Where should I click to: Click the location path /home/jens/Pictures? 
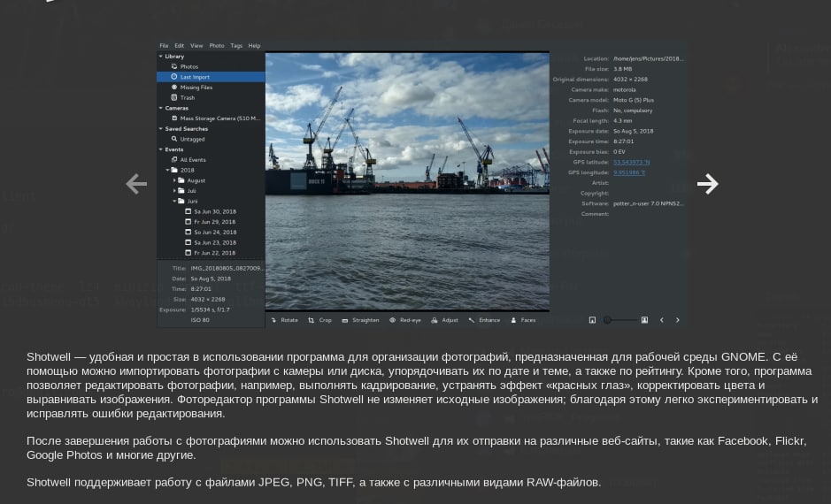point(648,58)
